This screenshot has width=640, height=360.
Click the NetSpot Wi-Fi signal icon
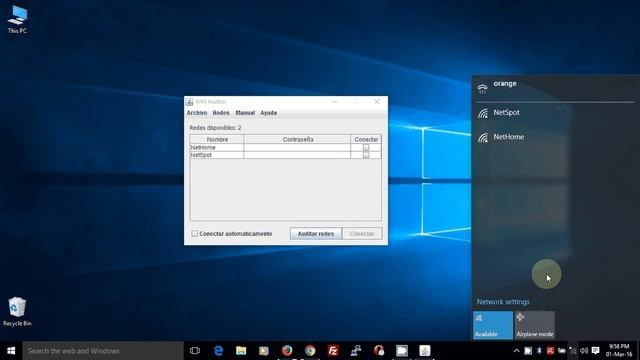[483, 113]
